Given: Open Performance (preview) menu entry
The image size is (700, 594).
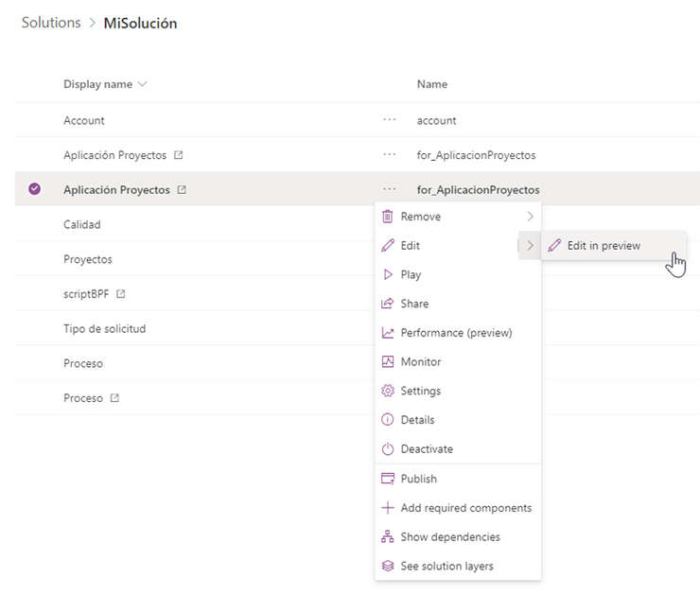Looking at the screenshot, I should (458, 333).
